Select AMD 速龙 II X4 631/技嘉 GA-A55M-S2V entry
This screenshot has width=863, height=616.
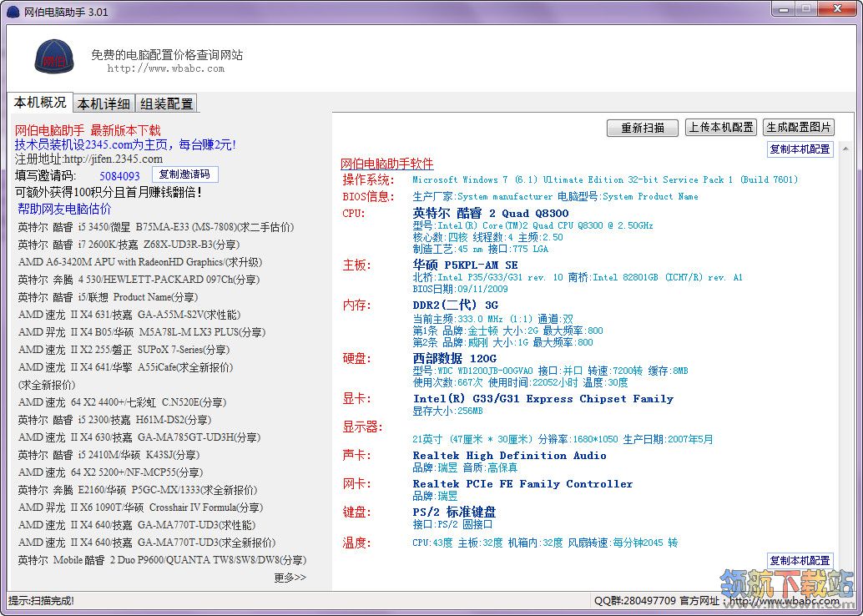click(129, 315)
